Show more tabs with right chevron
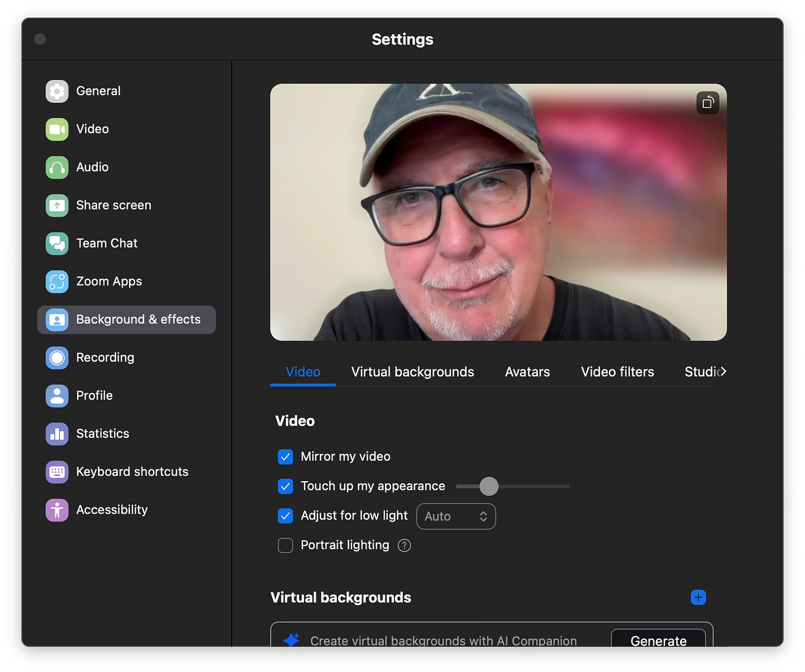The image size is (805, 672). coord(723,372)
